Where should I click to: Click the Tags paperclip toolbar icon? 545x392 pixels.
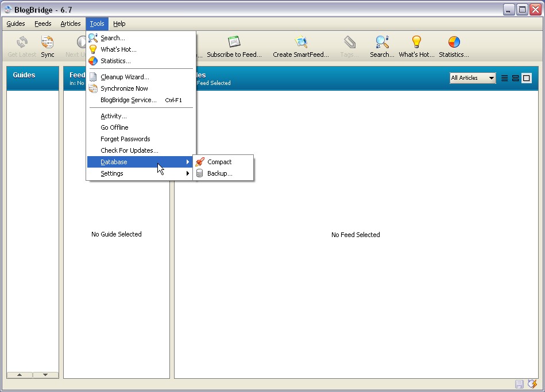click(350, 42)
